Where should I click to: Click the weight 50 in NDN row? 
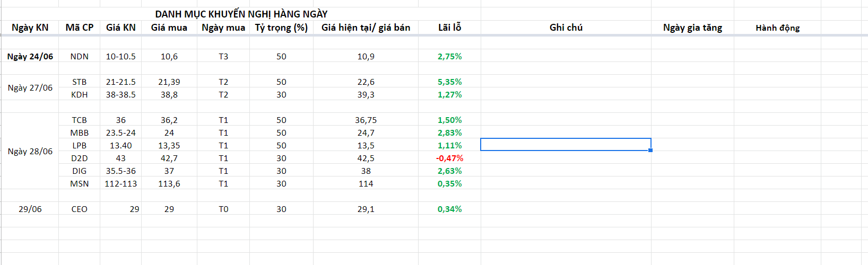[281, 56]
